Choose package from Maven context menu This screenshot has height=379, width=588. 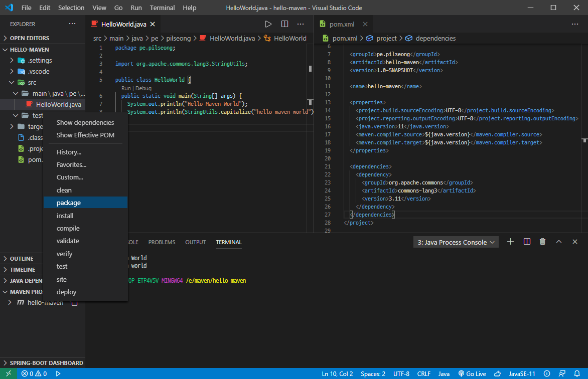point(85,203)
